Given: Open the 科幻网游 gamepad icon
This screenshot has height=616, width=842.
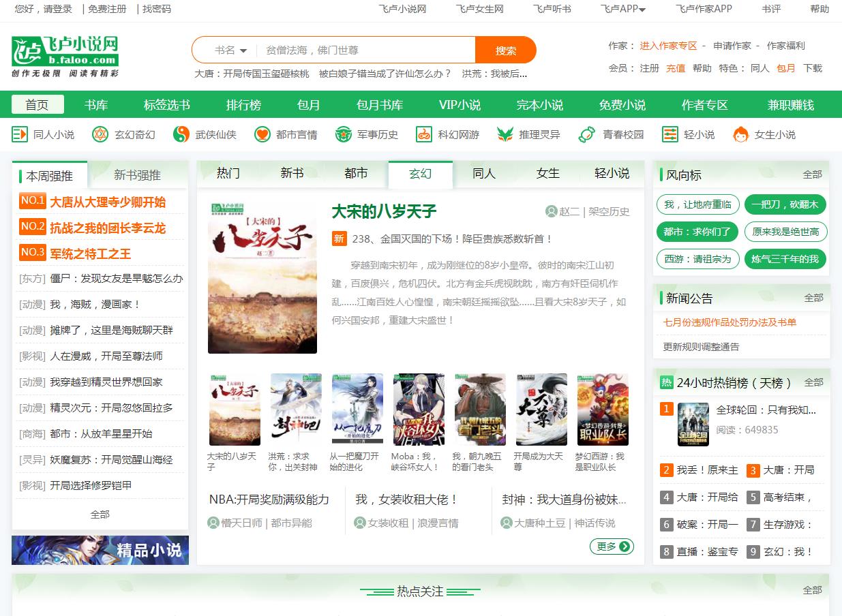Looking at the screenshot, I should [424, 134].
